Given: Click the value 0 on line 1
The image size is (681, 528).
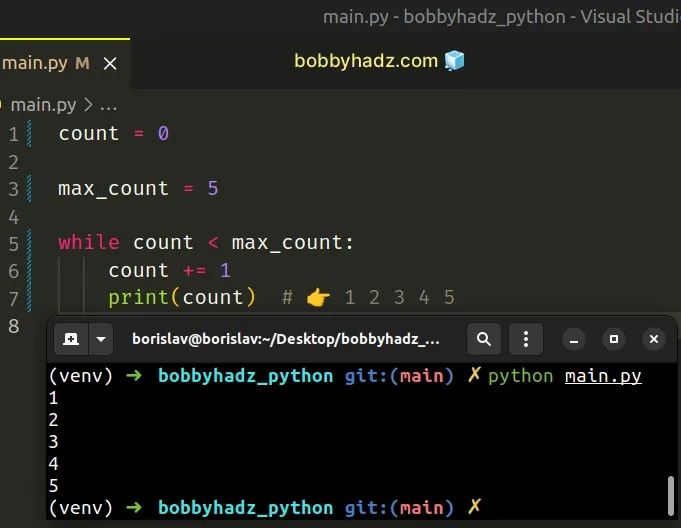Looking at the screenshot, I should (x=163, y=134).
